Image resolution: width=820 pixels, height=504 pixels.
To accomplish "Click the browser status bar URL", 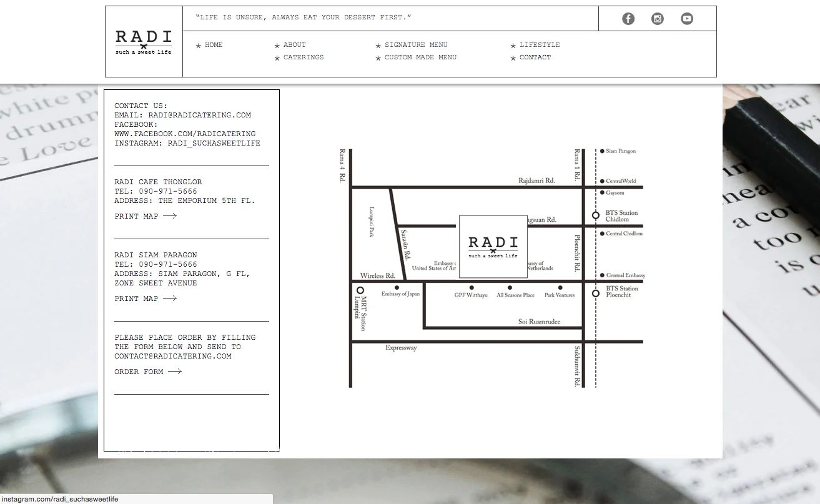I will [x=60, y=499].
